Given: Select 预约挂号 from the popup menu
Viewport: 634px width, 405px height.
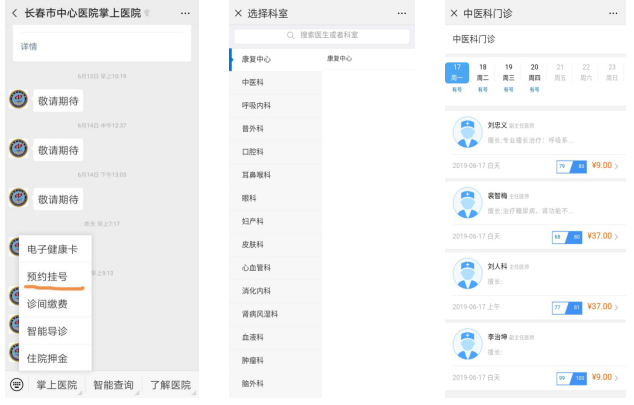Looking at the screenshot, I should tap(47, 276).
